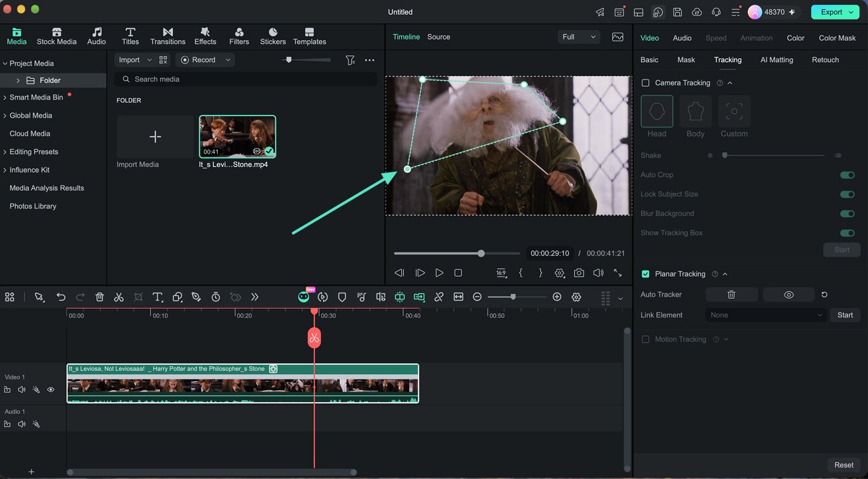Click the Play button in preview controls

click(439, 273)
